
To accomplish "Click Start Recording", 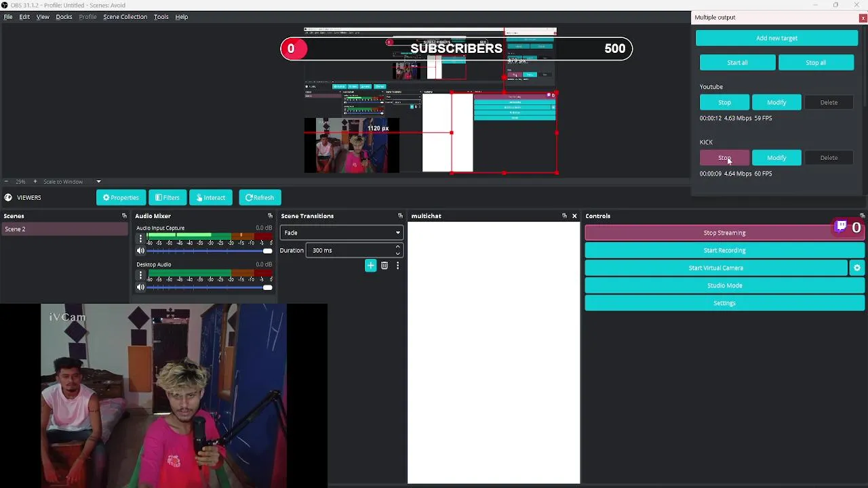I will pyautogui.click(x=724, y=250).
